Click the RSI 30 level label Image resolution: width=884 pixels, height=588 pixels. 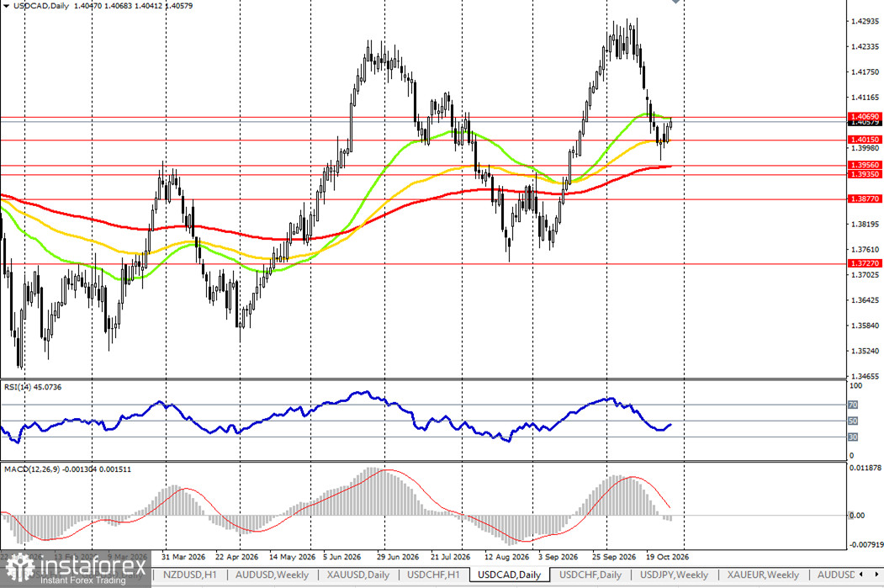click(853, 437)
